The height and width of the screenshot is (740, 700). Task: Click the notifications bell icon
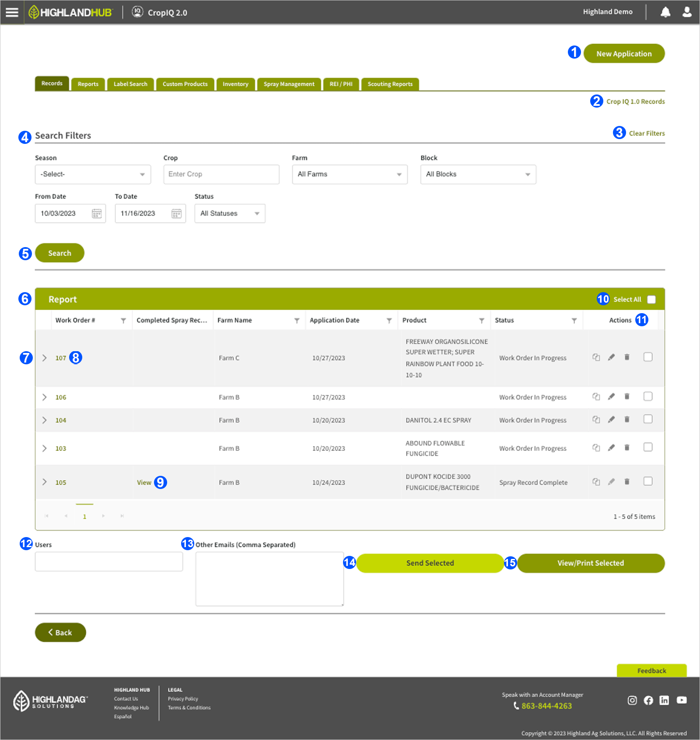point(665,12)
